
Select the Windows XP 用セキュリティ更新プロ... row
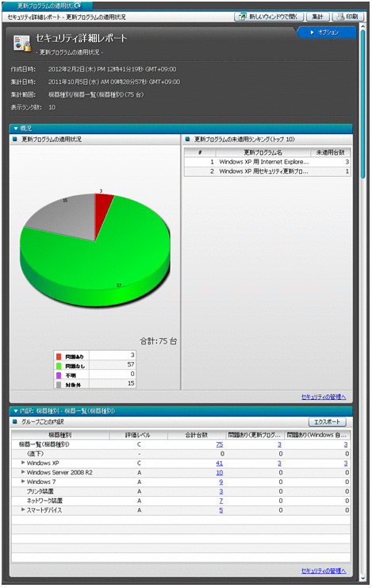click(x=267, y=171)
